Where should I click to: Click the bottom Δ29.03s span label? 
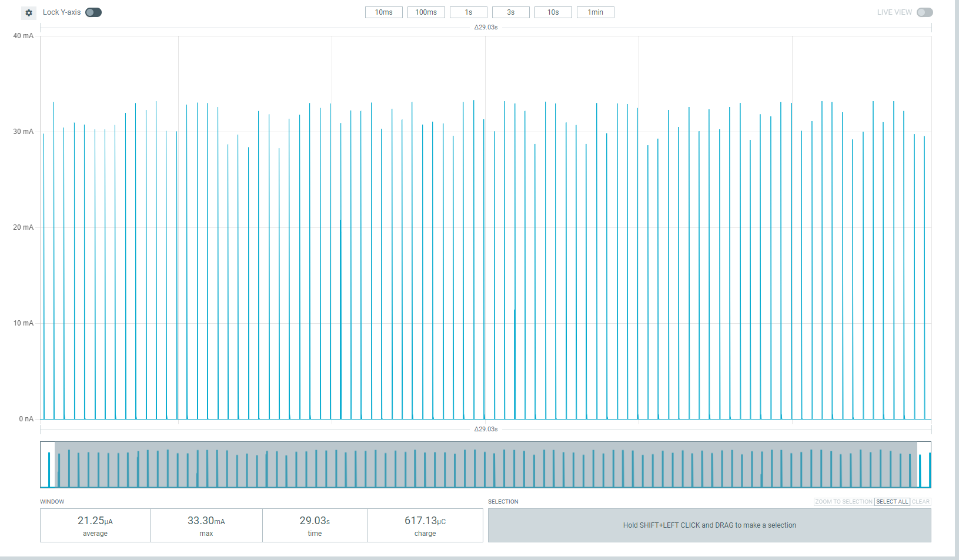pos(486,430)
